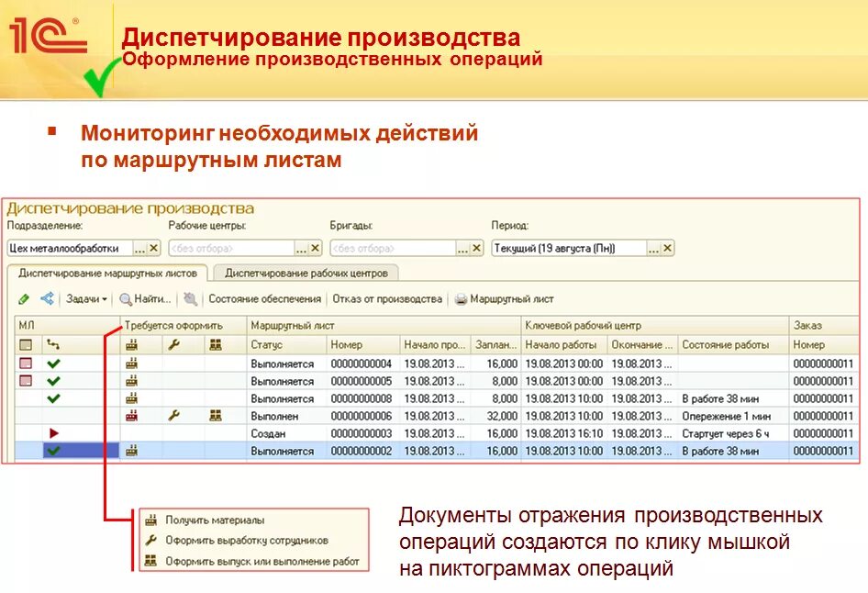Click route sheet number 00000000003
Viewport: 868px width, 593px height.
pos(363,433)
